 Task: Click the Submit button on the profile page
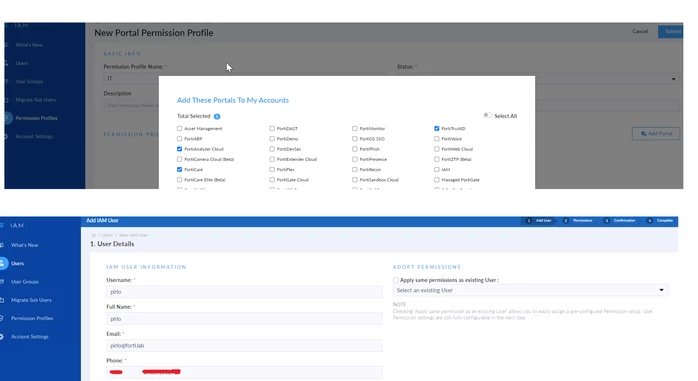tap(671, 31)
